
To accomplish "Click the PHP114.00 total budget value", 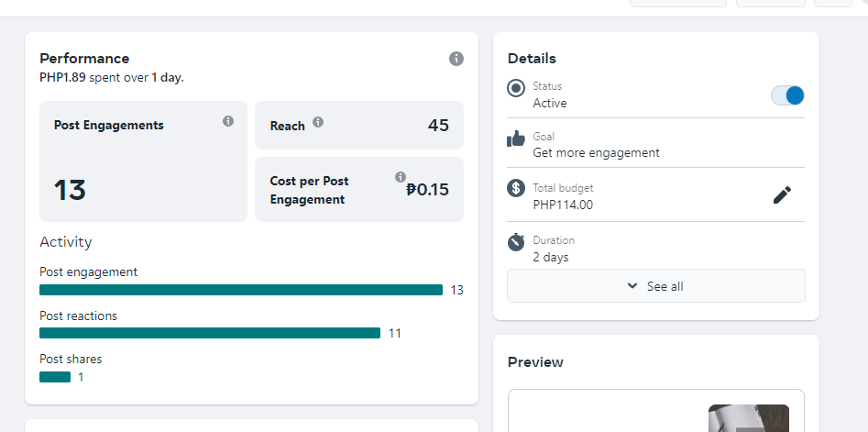I will [x=563, y=205].
